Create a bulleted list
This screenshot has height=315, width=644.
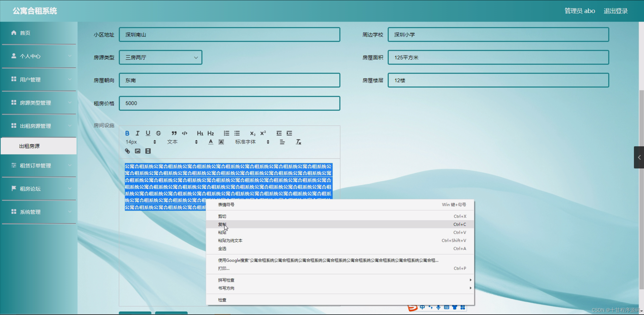[237, 133]
